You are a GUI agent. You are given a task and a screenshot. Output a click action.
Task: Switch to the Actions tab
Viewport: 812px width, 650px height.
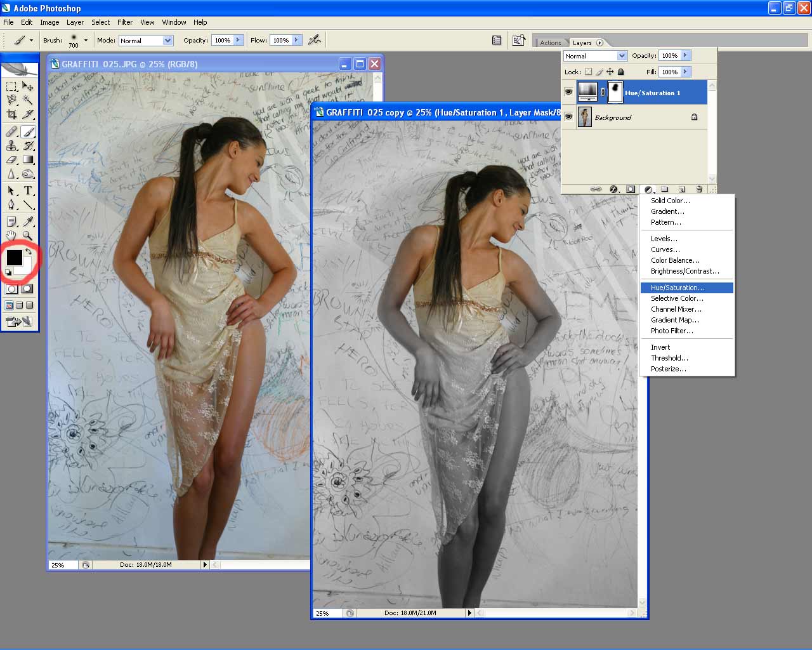(x=550, y=43)
